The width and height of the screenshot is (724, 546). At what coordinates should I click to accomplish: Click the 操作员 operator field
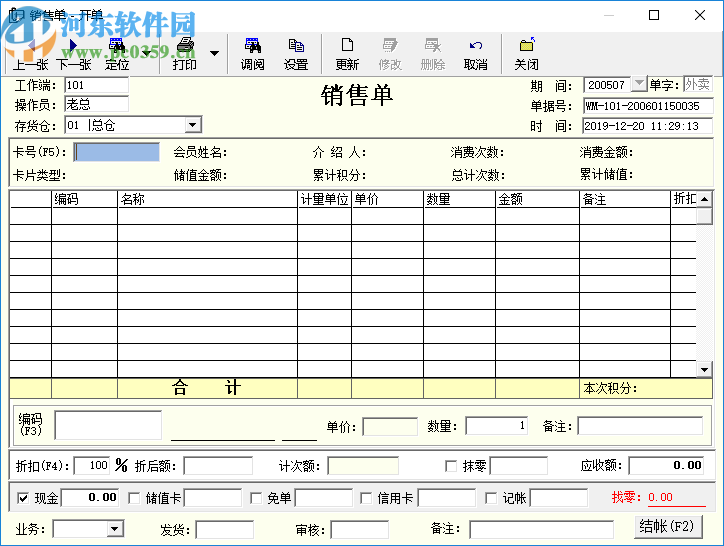pos(97,104)
